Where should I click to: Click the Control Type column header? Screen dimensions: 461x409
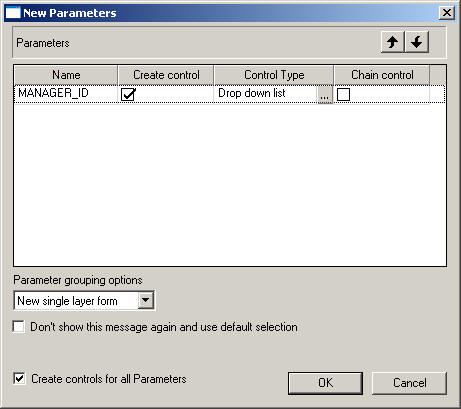click(274, 75)
